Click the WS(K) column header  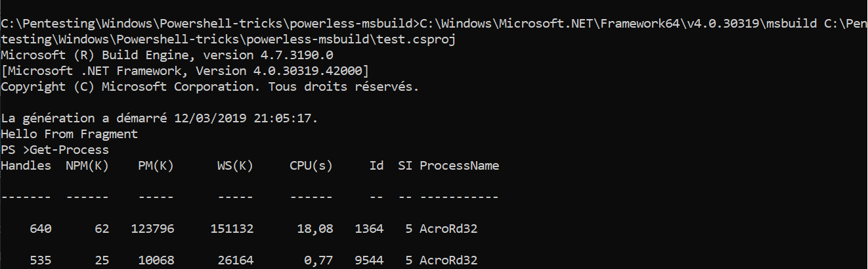pos(235,166)
